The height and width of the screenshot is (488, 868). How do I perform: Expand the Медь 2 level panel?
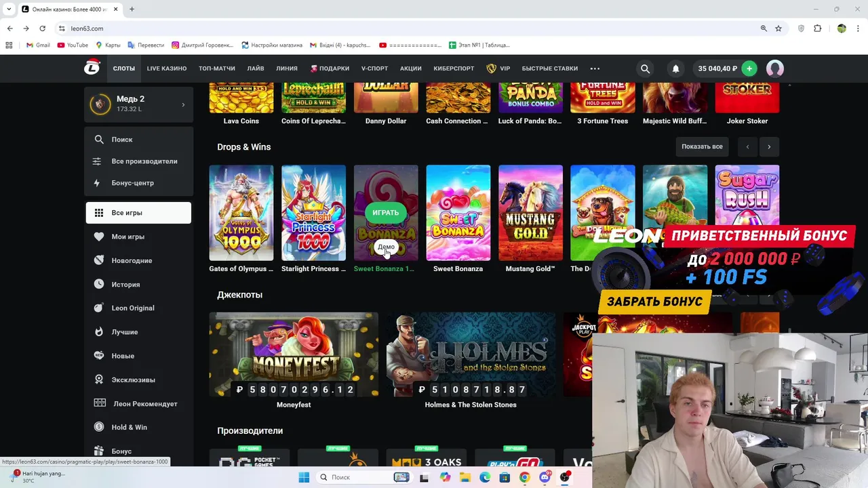pyautogui.click(x=138, y=104)
